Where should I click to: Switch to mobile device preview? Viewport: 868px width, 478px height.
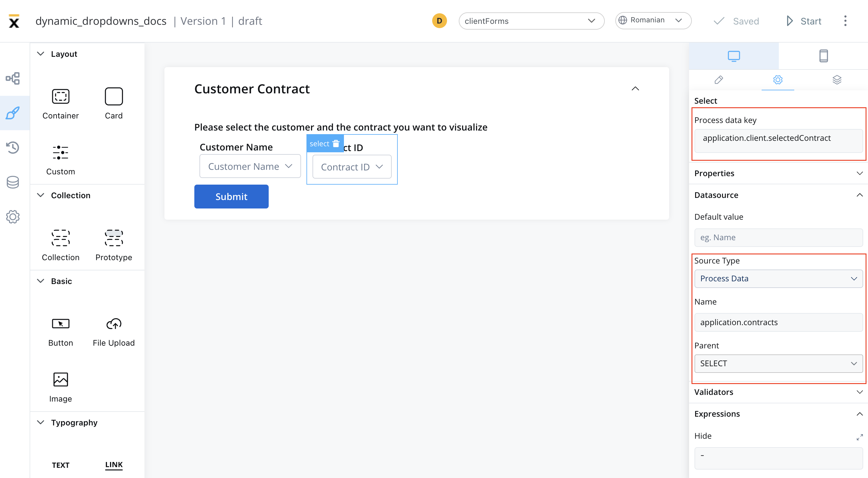click(x=823, y=56)
